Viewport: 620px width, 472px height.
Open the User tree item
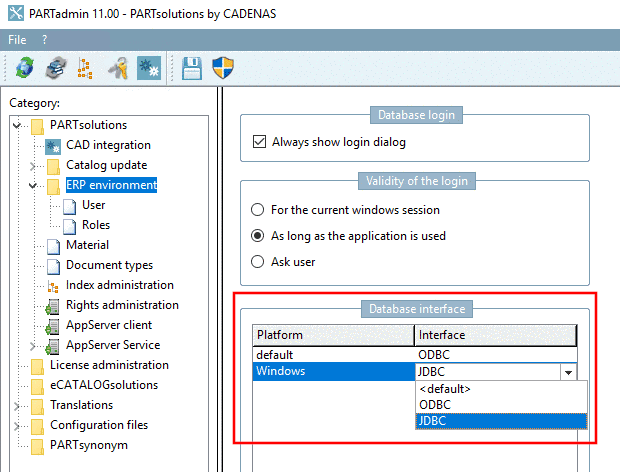tap(94, 205)
